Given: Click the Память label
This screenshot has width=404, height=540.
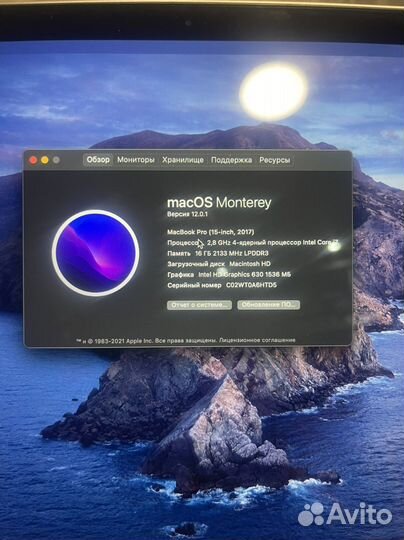Looking at the screenshot, I should pos(179,253).
